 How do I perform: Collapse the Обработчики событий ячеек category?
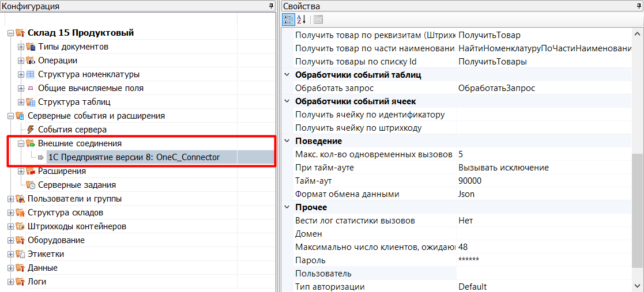coord(287,101)
